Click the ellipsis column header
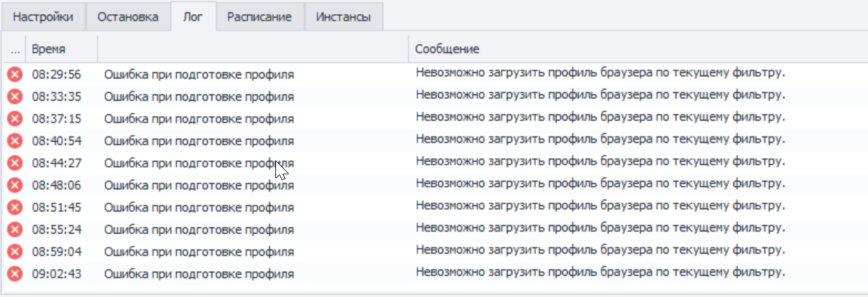The height and width of the screenshot is (297, 868). pyautogui.click(x=15, y=49)
